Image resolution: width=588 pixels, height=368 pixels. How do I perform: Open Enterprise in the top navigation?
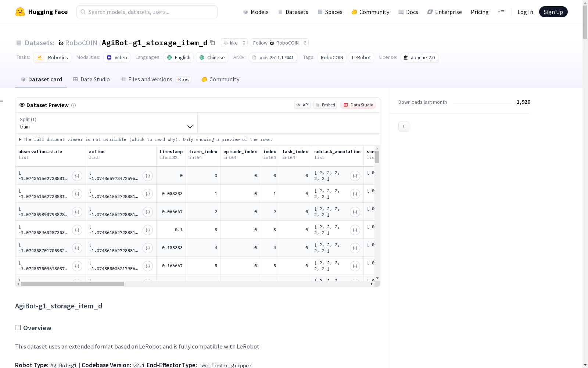[444, 12]
